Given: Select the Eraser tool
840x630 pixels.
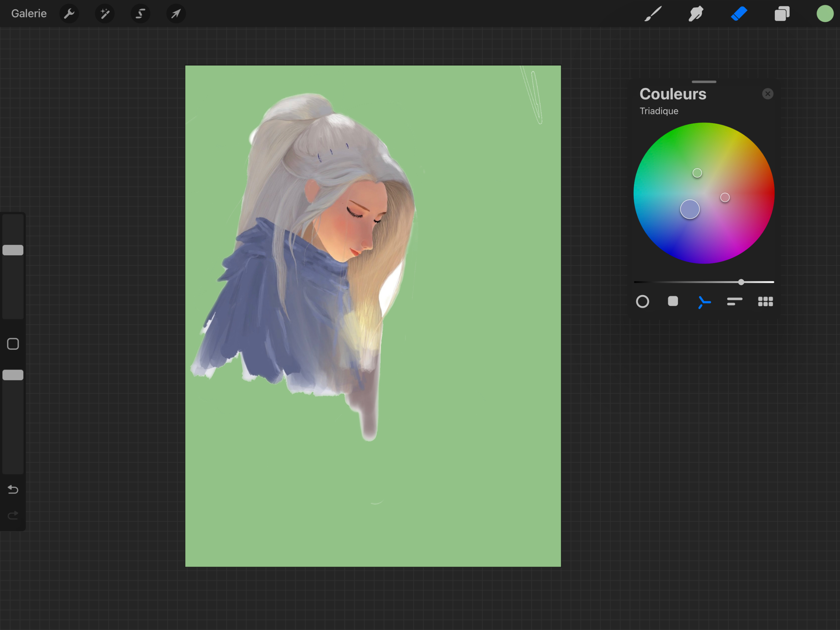Looking at the screenshot, I should [739, 14].
